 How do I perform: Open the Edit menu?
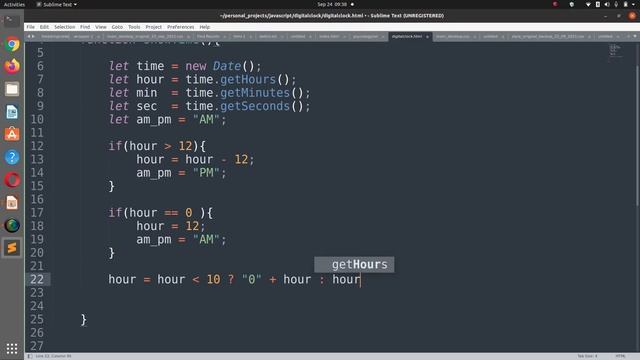click(x=44, y=27)
